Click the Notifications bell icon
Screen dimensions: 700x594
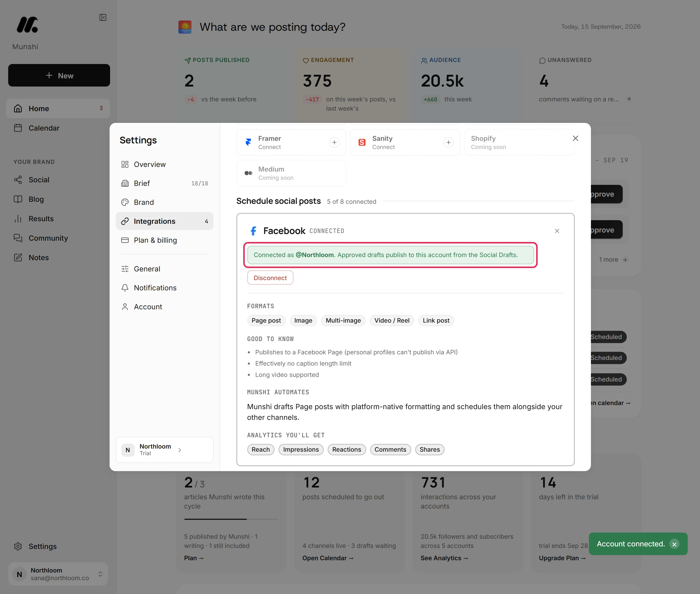point(125,288)
